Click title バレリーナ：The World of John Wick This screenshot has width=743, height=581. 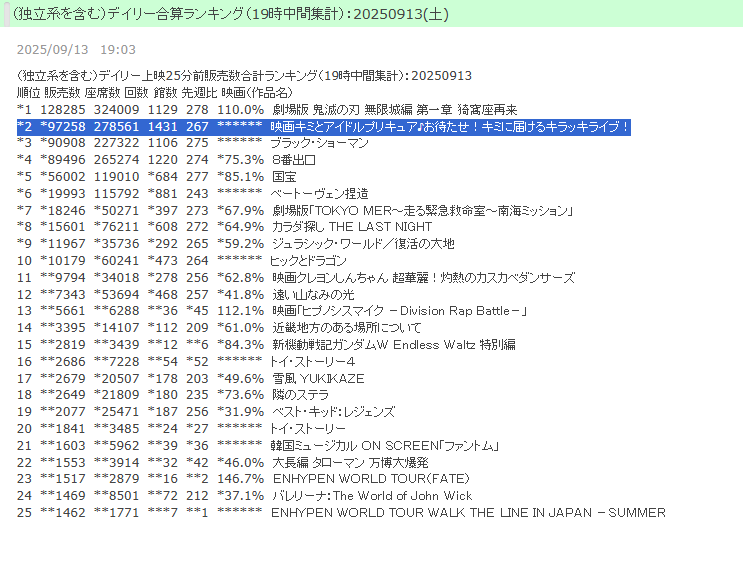tap(372, 496)
